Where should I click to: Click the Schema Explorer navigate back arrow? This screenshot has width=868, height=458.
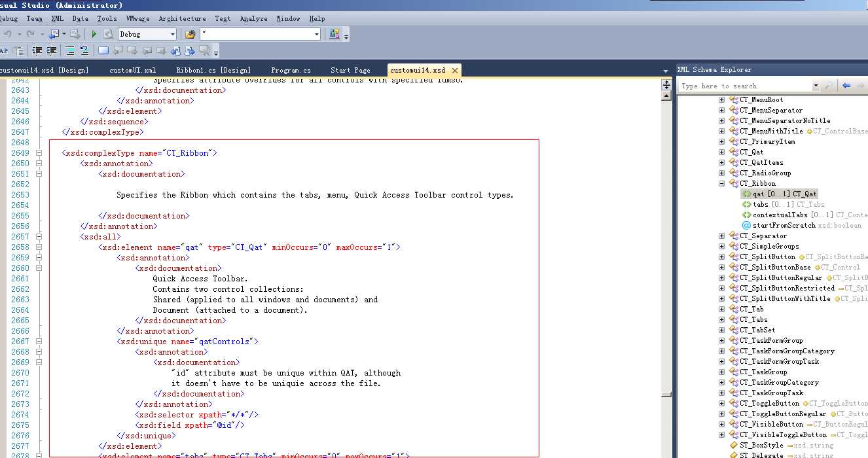pos(846,86)
